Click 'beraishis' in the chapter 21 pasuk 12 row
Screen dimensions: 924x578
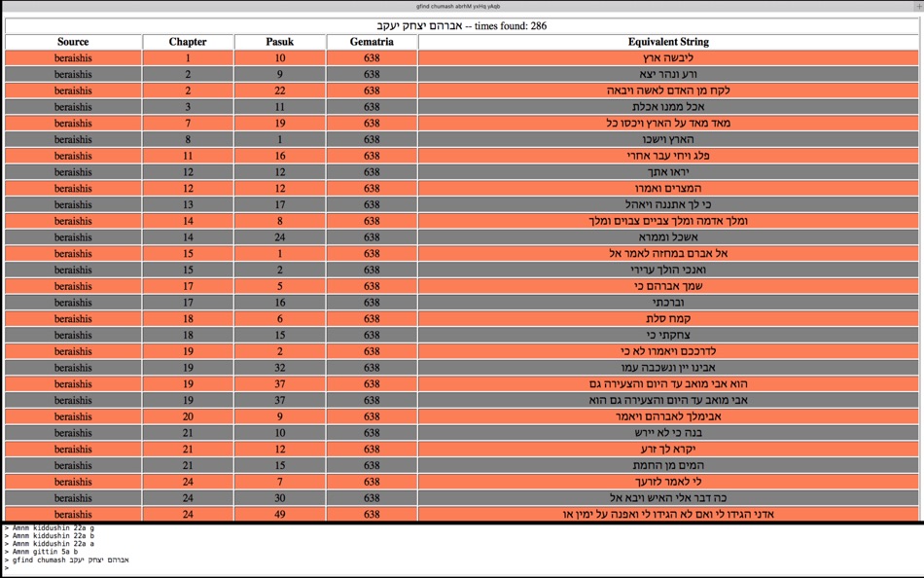73,450
